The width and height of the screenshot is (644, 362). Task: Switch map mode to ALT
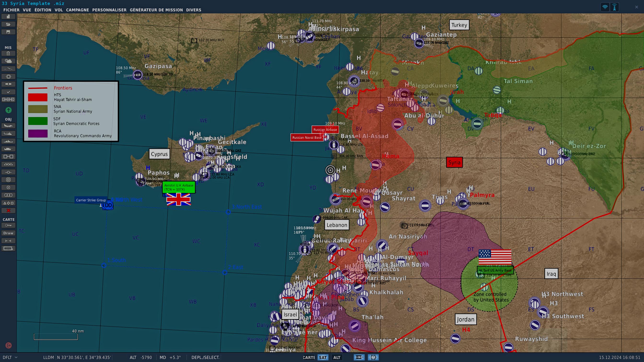tap(337, 357)
